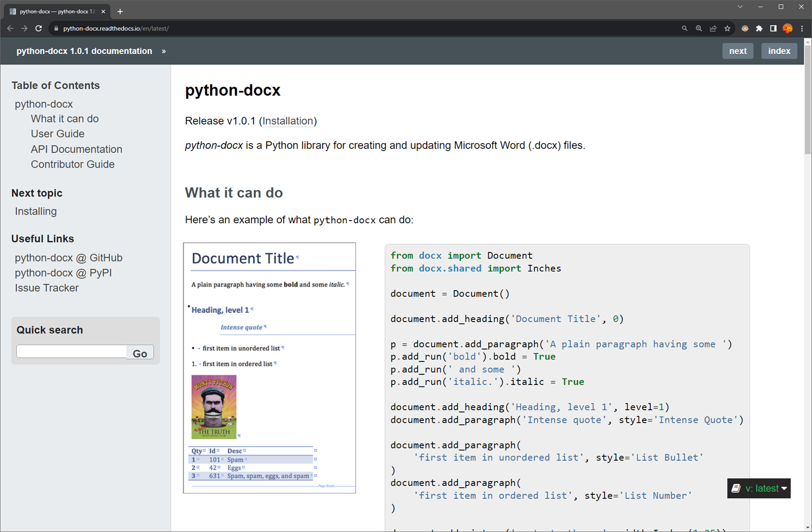Click the vertical page scrollbar thumb
812x532 pixels.
pos(807,99)
